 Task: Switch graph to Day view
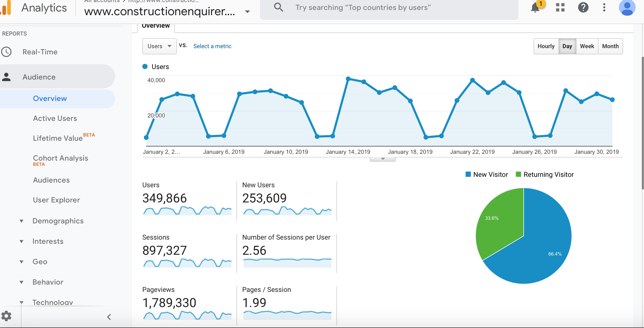(567, 46)
